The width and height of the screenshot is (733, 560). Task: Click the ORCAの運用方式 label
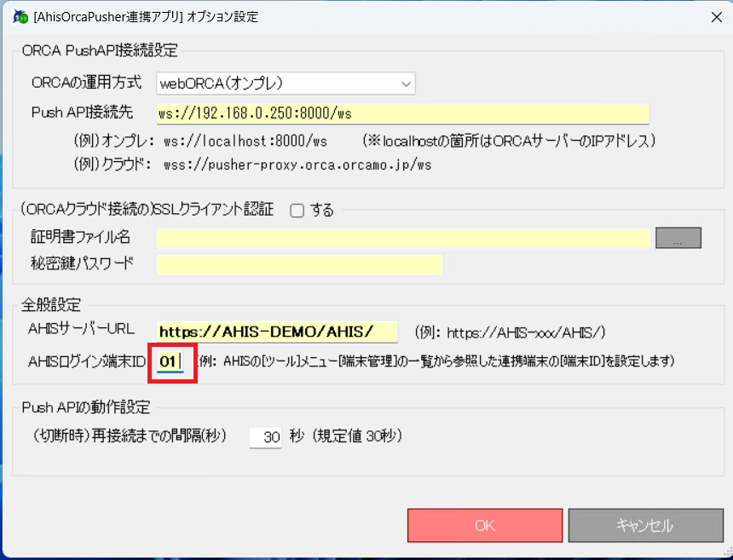click(x=87, y=84)
